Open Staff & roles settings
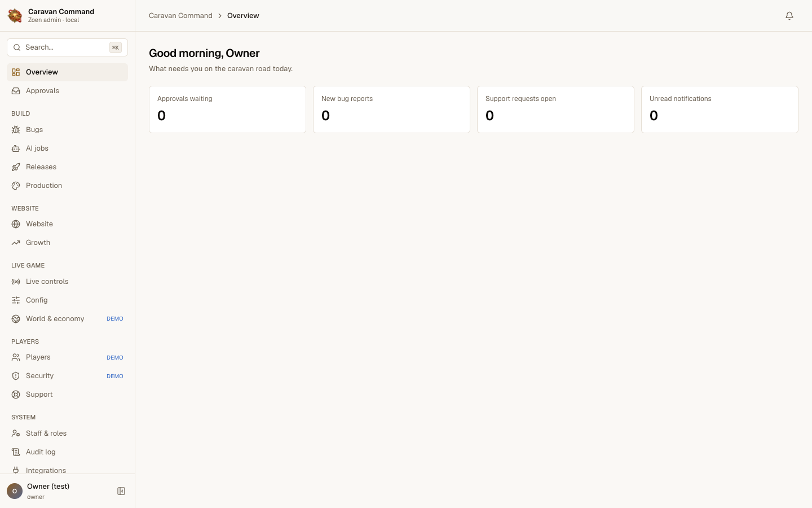This screenshot has height=508, width=812. click(67, 433)
